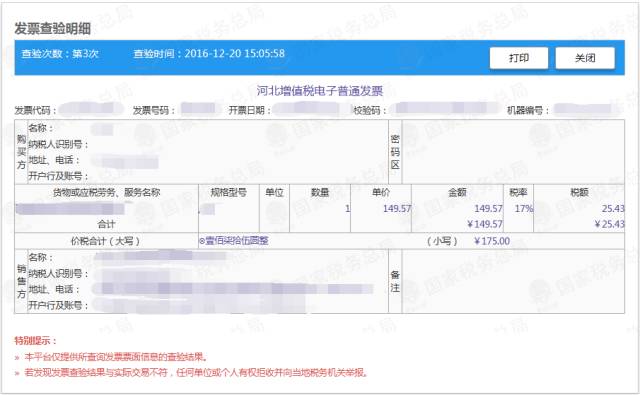The width and height of the screenshot is (640, 395).
Task: Click the blurred 发票号码 value
Action: [x=198, y=109]
